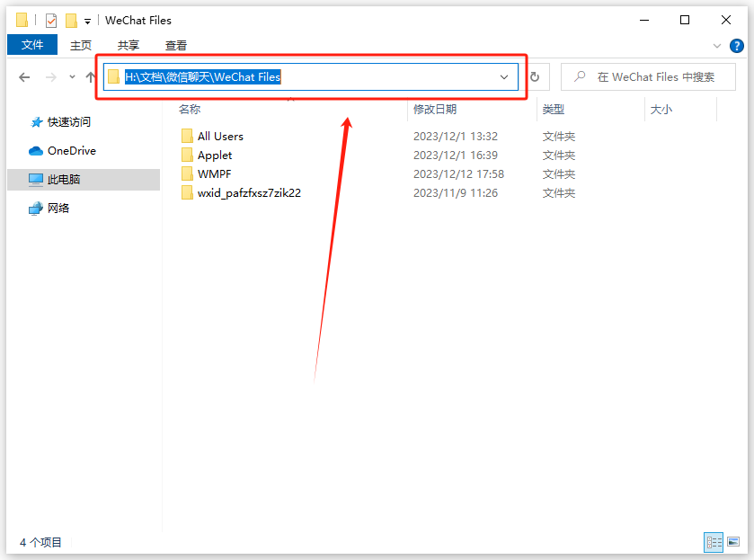Click the address path H:\文档\微信聊天\WeChat Files
This screenshot has height=560, width=754.
[202, 77]
